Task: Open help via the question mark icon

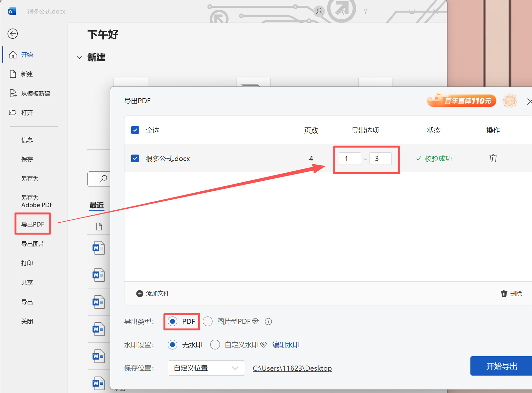Action: pos(365,11)
